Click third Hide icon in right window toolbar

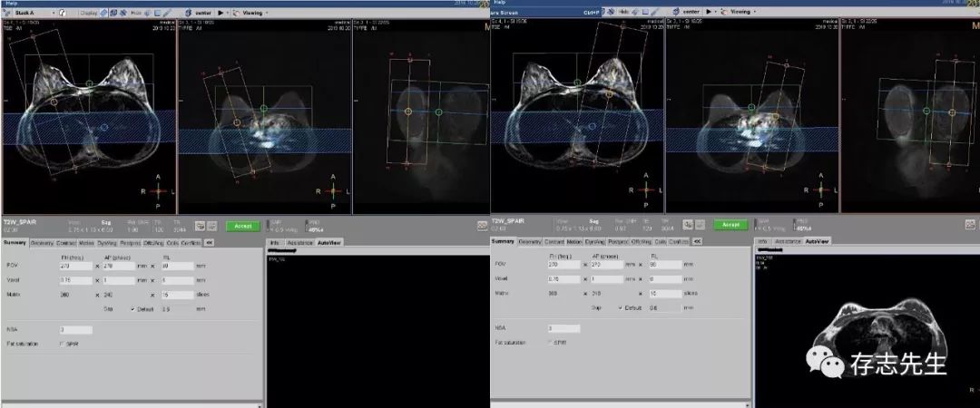coord(653,12)
